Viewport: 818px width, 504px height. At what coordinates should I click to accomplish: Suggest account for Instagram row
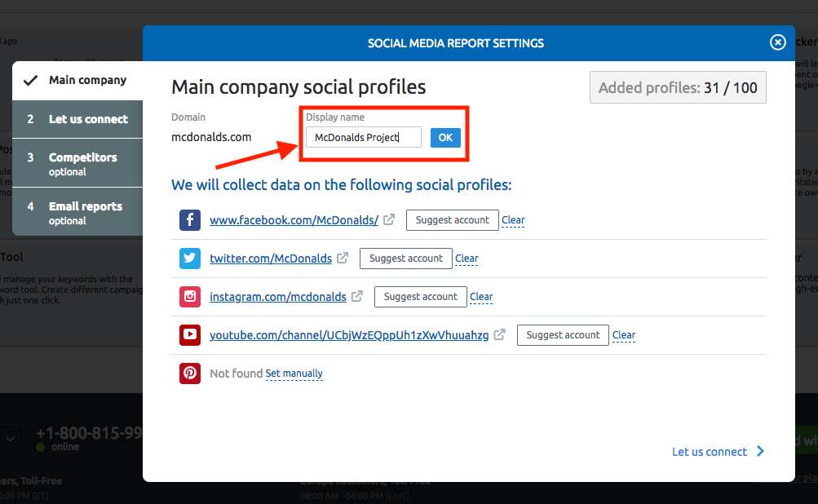click(x=421, y=297)
